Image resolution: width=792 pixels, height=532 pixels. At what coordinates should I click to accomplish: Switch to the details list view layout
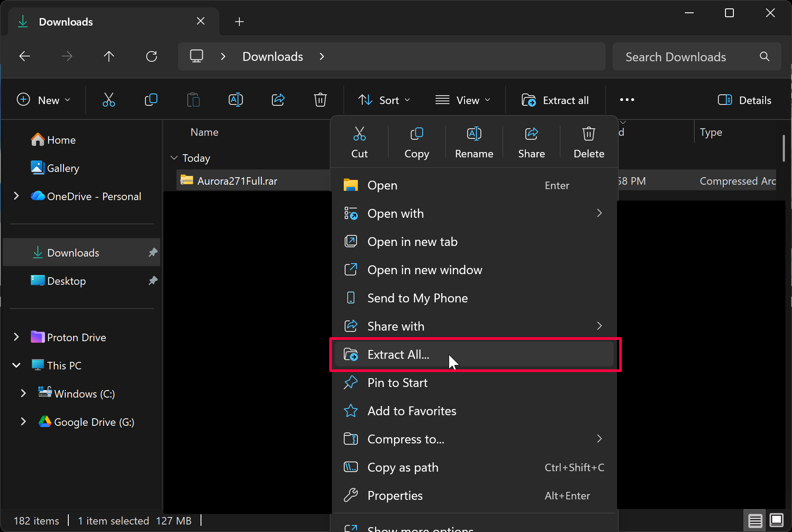tap(755, 521)
